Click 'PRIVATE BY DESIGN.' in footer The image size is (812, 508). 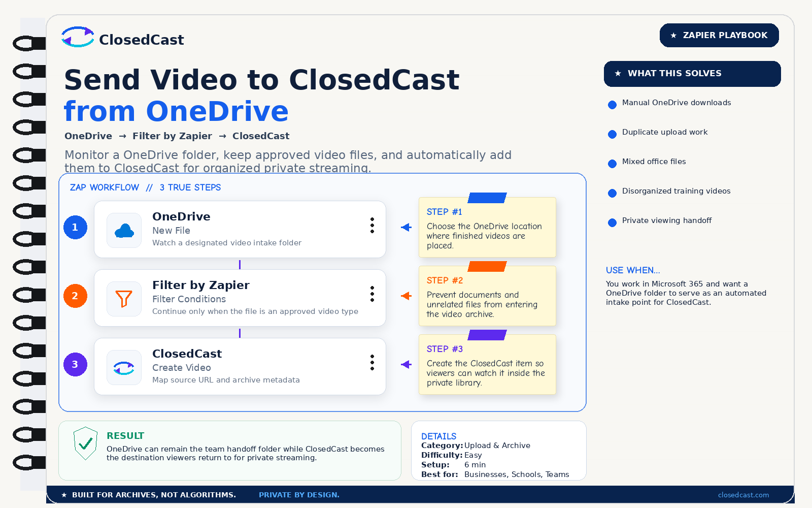pyautogui.click(x=299, y=495)
